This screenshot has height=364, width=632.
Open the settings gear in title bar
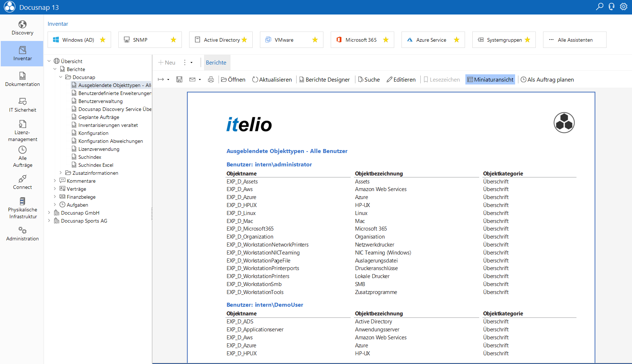pyautogui.click(x=624, y=7)
